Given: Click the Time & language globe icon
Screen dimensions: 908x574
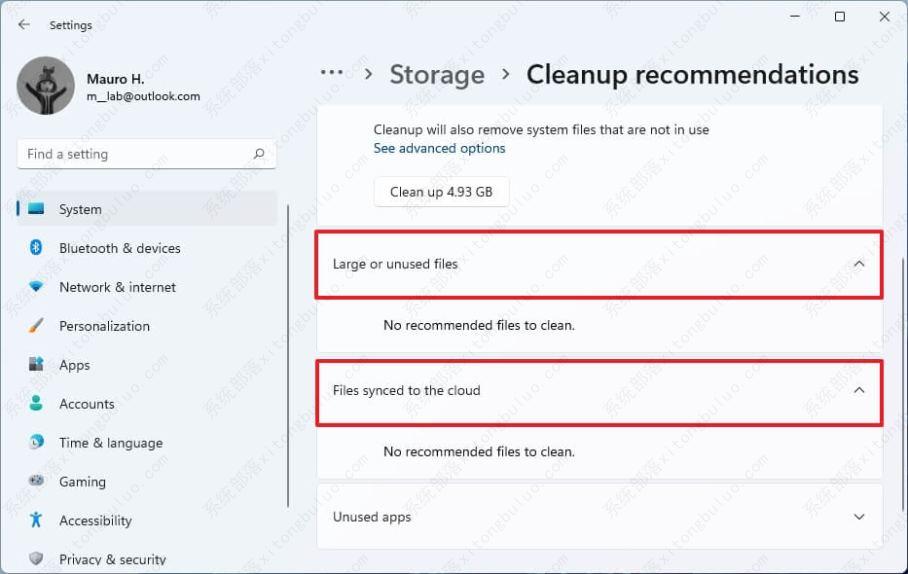Looking at the screenshot, I should pos(37,442).
